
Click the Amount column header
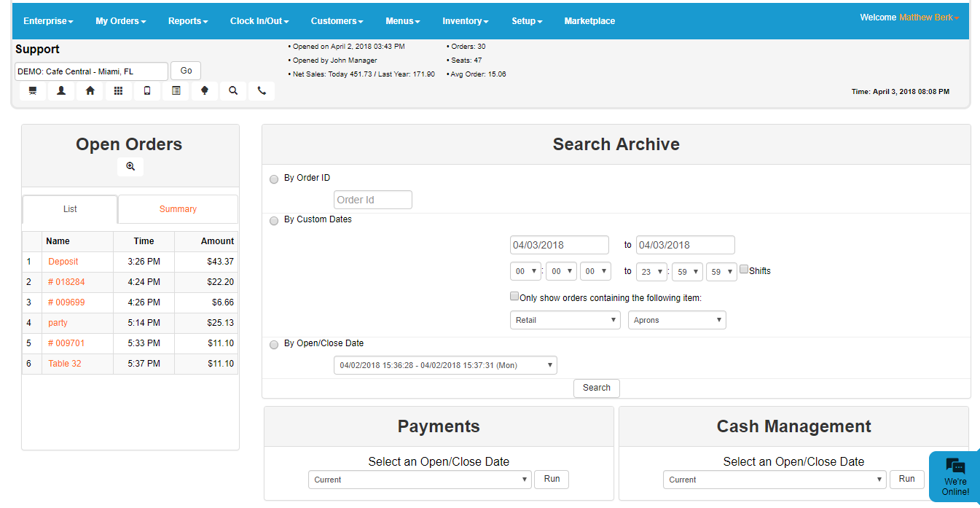pyautogui.click(x=206, y=241)
